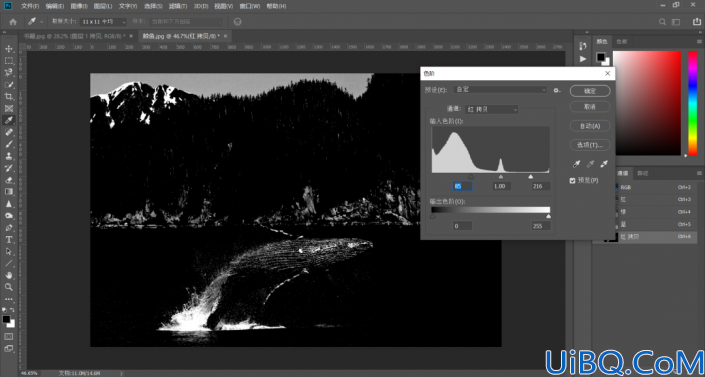The image size is (705, 377).
Task: Switch to the 色板 Swatches panel tab
Action: 622,41
